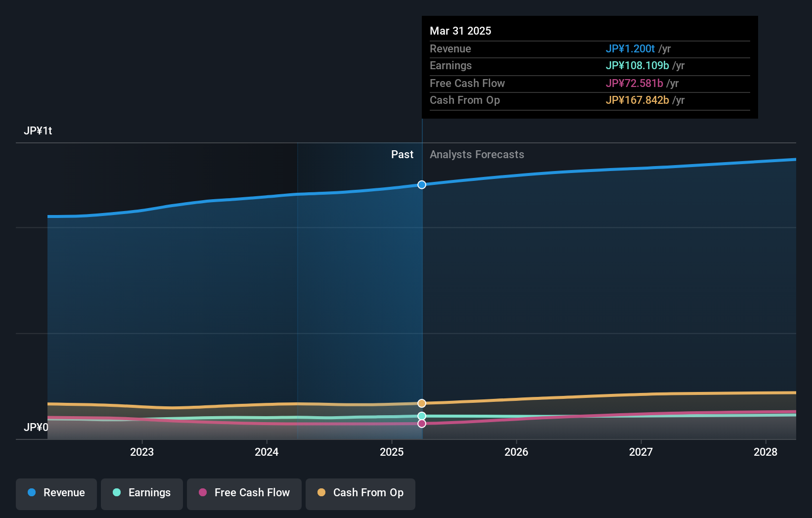Click the JP¥0 y-axis label

pyautogui.click(x=36, y=428)
